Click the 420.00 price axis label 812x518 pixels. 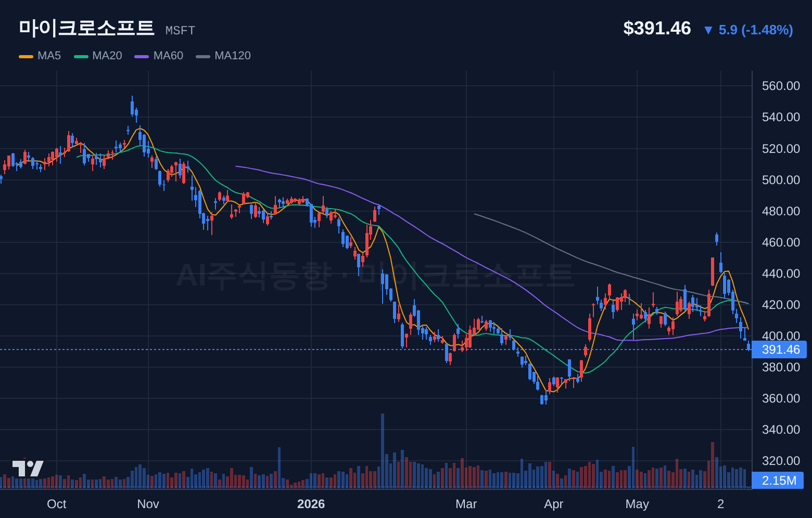coord(781,305)
